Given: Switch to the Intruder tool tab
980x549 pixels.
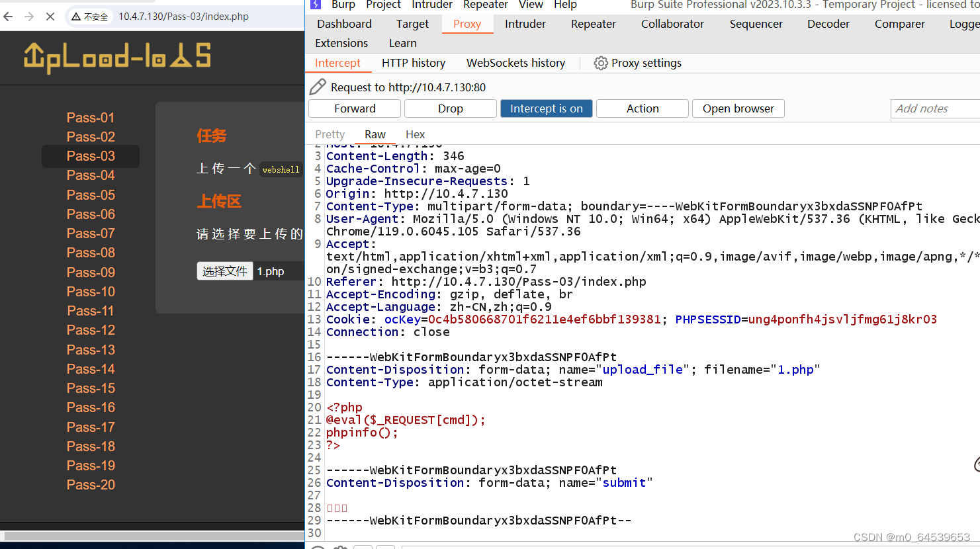Looking at the screenshot, I should tap(525, 24).
